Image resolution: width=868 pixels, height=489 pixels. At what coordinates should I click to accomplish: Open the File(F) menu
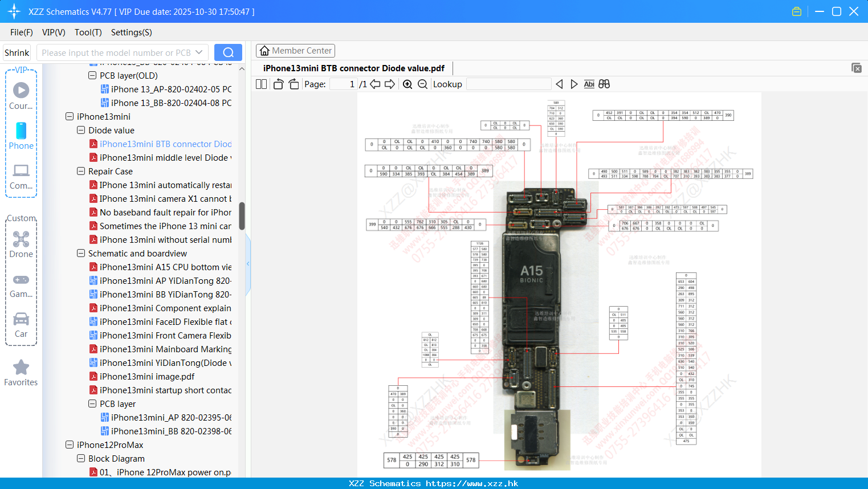pos(22,32)
